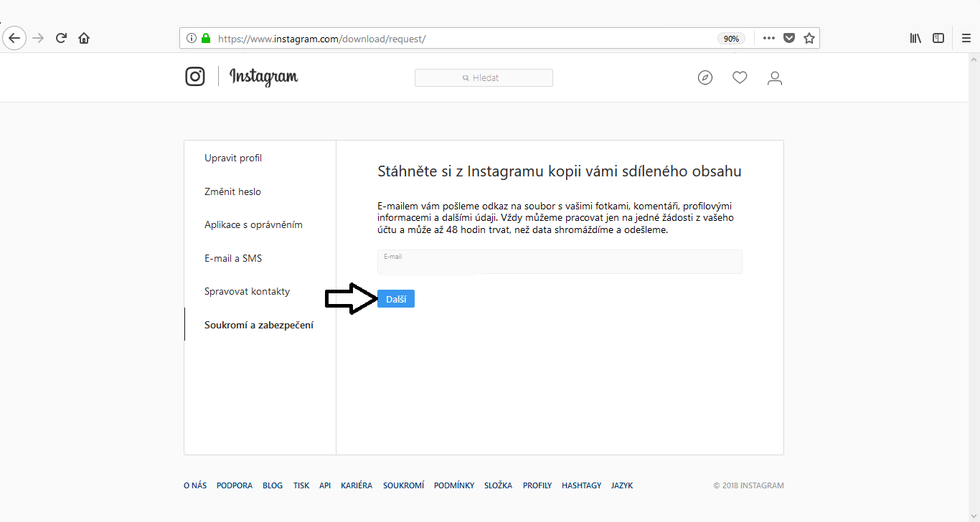Open the O NÁS footer link

195,485
